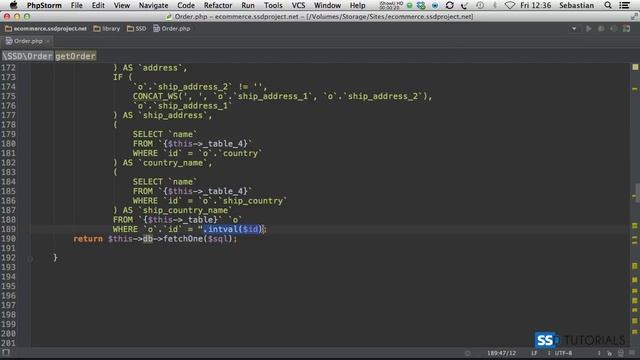The height and width of the screenshot is (360, 640).
Task: Click the phone status icon in menu bar
Action: pyautogui.click(x=464, y=5)
